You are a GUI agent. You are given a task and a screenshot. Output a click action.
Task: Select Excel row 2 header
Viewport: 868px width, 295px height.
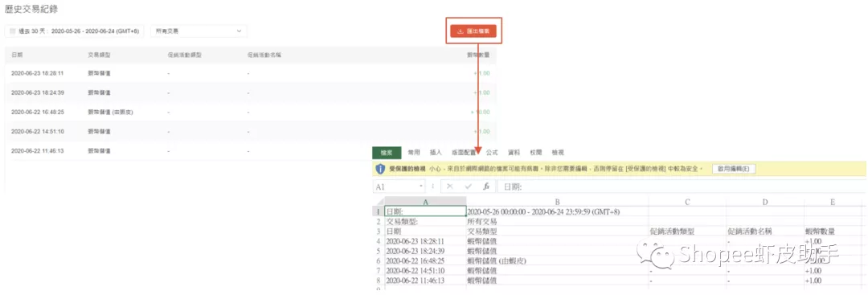[x=378, y=221]
